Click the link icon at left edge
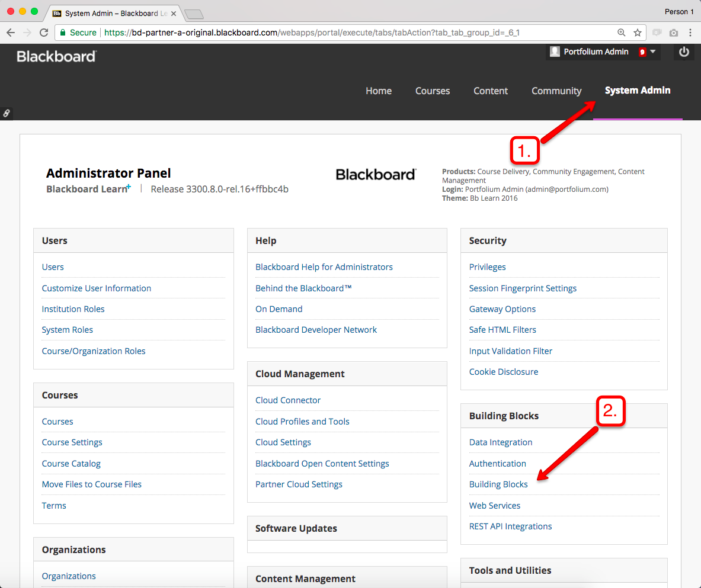This screenshot has width=701, height=588. 7,114
